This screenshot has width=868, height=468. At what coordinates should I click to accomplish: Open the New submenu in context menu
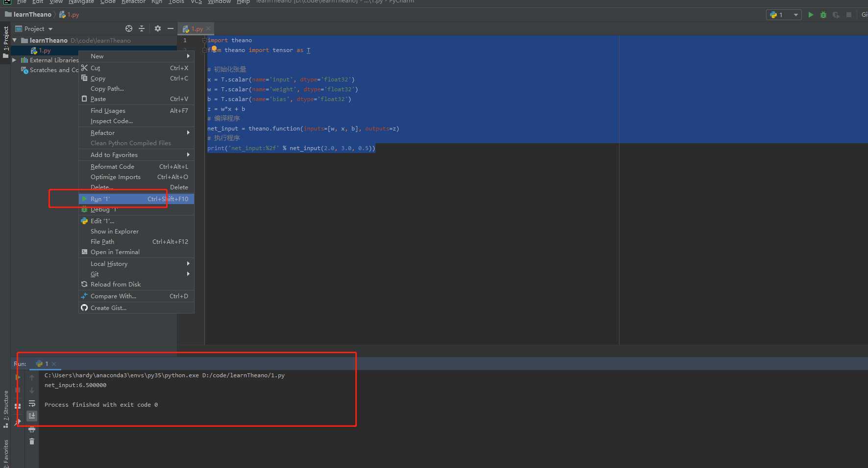tap(137, 56)
